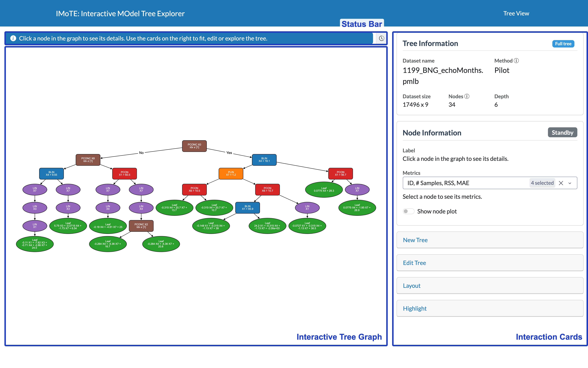Image resolution: width=588 pixels, height=368 pixels.
Task: Click the Standby status badge
Action: coord(563,132)
